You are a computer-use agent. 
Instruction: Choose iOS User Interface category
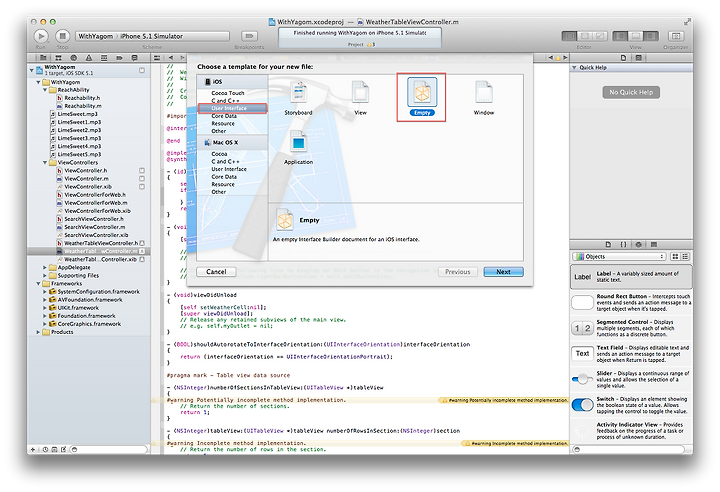point(232,108)
